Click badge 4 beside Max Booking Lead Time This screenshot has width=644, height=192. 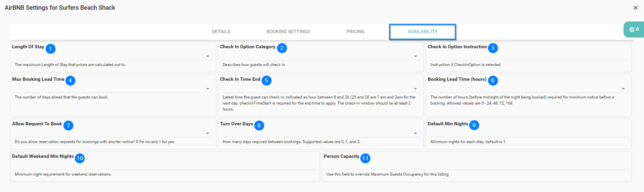coord(70,80)
